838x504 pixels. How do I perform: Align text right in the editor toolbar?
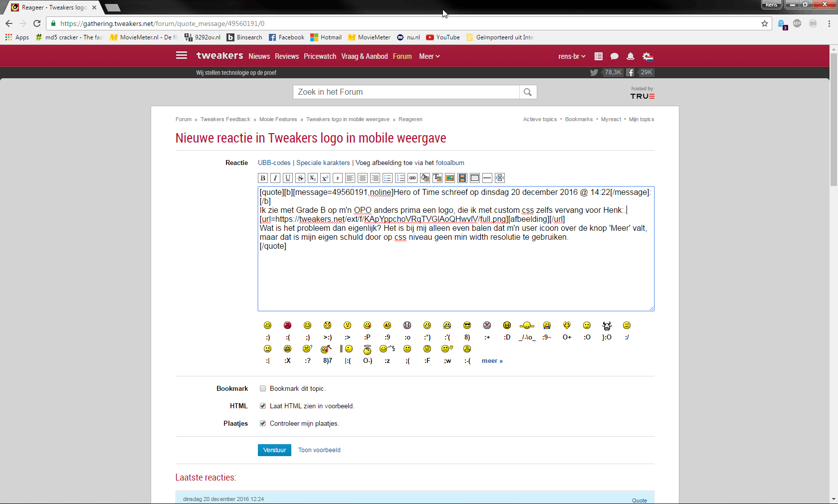(375, 178)
